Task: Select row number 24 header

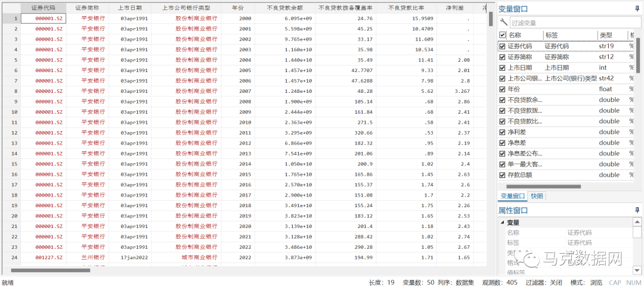Action: tap(11, 257)
